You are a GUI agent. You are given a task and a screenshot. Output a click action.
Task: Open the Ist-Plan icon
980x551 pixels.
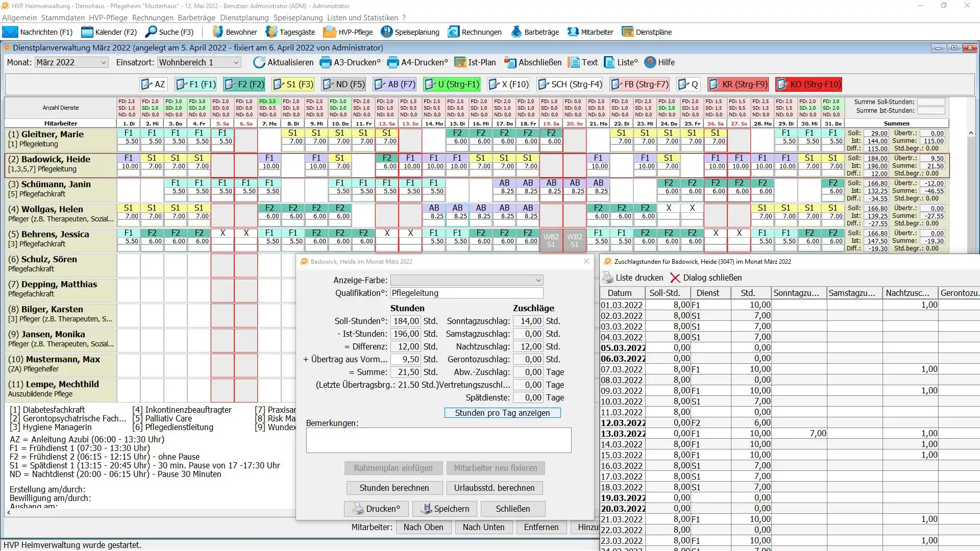(x=460, y=62)
